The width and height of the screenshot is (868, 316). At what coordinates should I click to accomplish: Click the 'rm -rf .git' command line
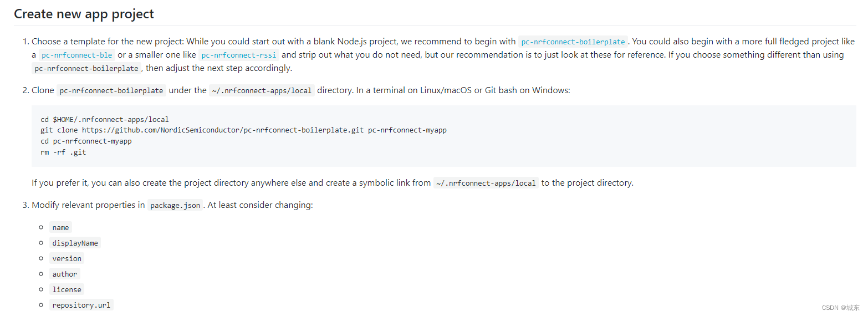[63, 152]
